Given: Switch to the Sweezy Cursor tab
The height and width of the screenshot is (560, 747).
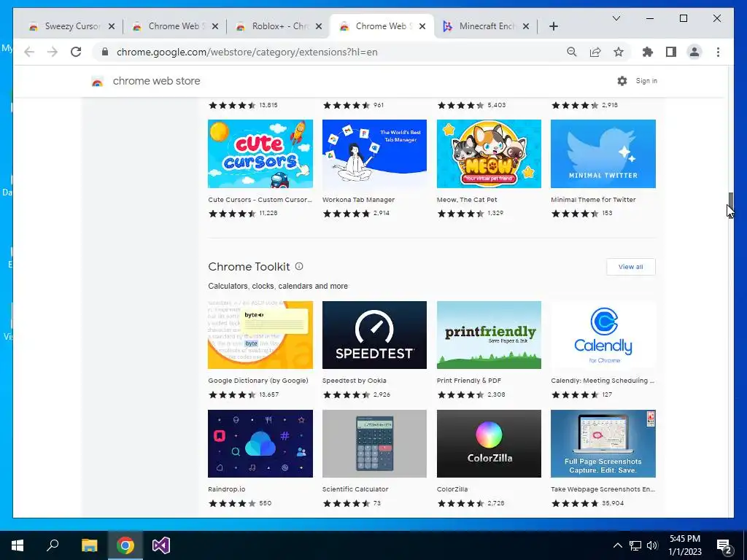Looking at the screenshot, I should 71,26.
